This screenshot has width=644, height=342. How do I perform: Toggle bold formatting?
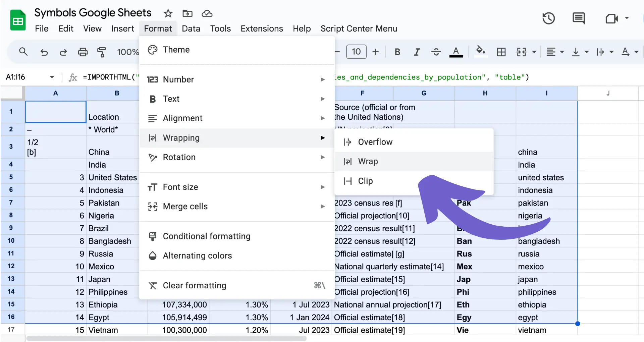click(397, 52)
